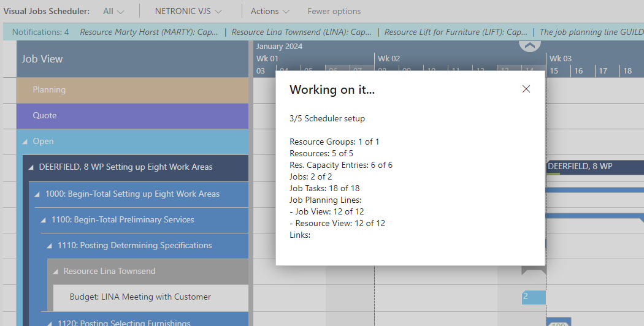Click the collapse chevron above the timeline
Viewport: 644px width, 326px height.
pos(531,45)
